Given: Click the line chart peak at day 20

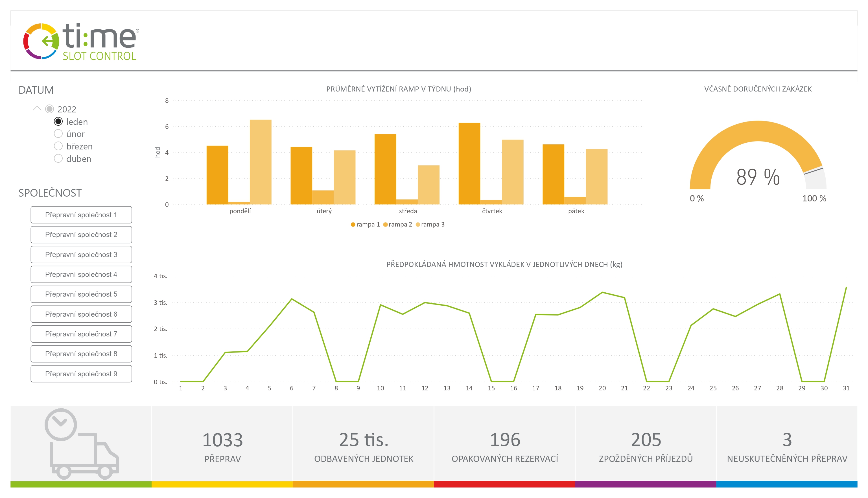Looking at the screenshot, I should pyautogui.click(x=602, y=292).
